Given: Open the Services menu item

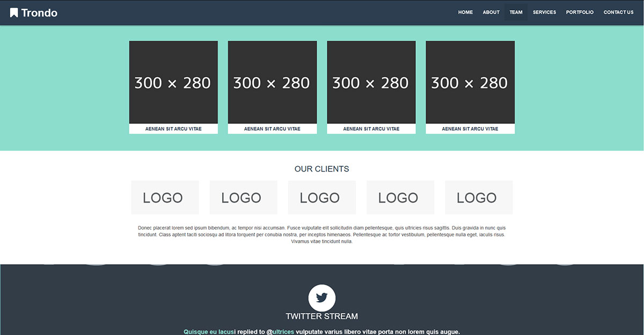Looking at the screenshot, I should pyautogui.click(x=544, y=12).
